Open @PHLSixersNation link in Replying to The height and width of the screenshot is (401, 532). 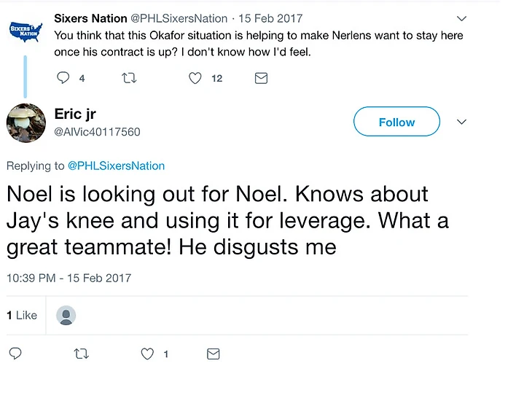pos(117,166)
